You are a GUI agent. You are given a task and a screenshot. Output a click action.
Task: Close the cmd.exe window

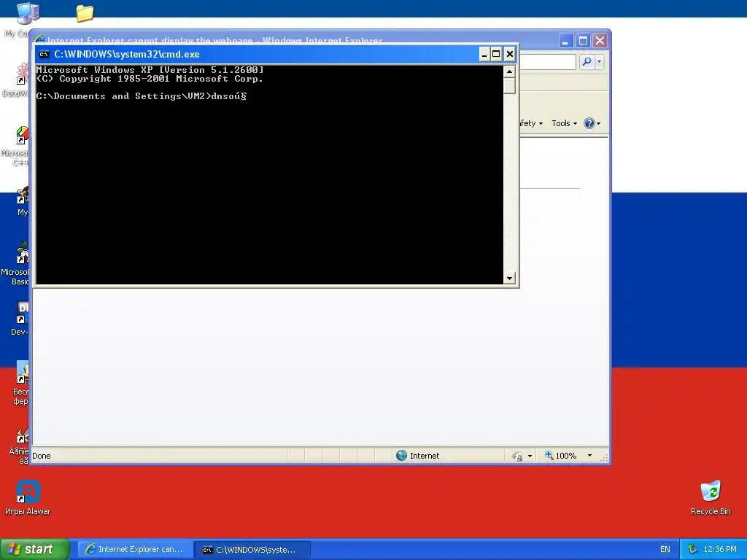[x=509, y=54]
